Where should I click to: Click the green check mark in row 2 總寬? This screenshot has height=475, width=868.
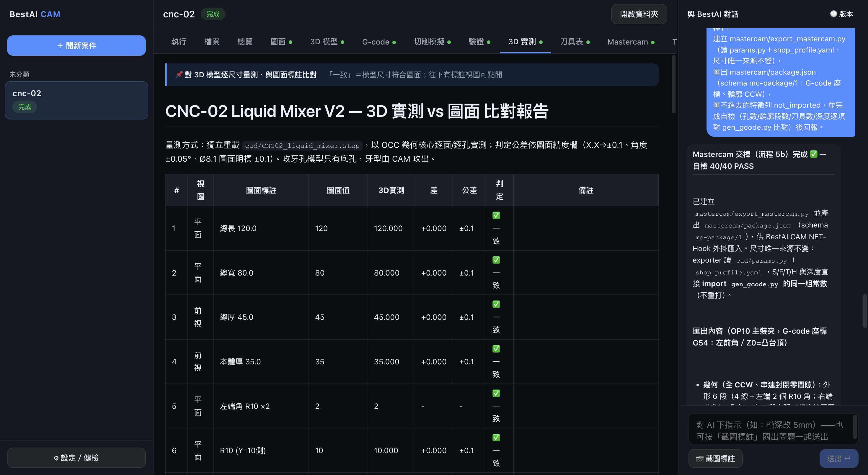click(x=496, y=260)
